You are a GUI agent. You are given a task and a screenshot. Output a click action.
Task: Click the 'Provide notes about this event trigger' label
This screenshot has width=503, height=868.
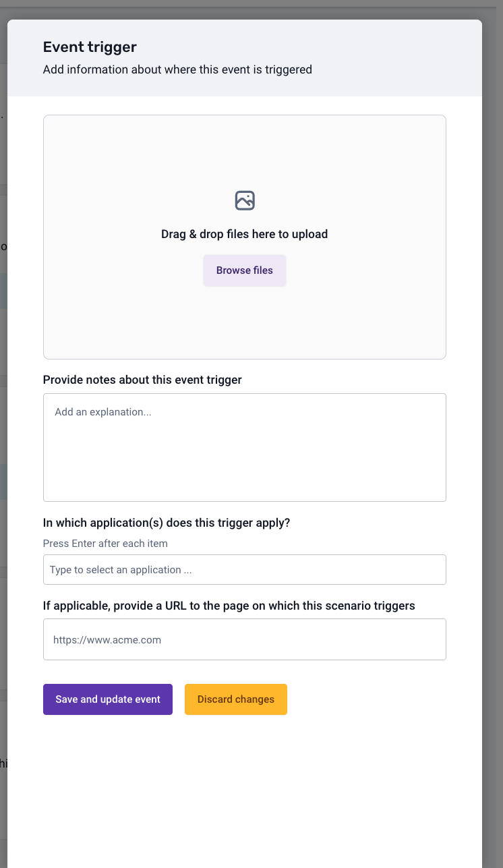tap(142, 380)
